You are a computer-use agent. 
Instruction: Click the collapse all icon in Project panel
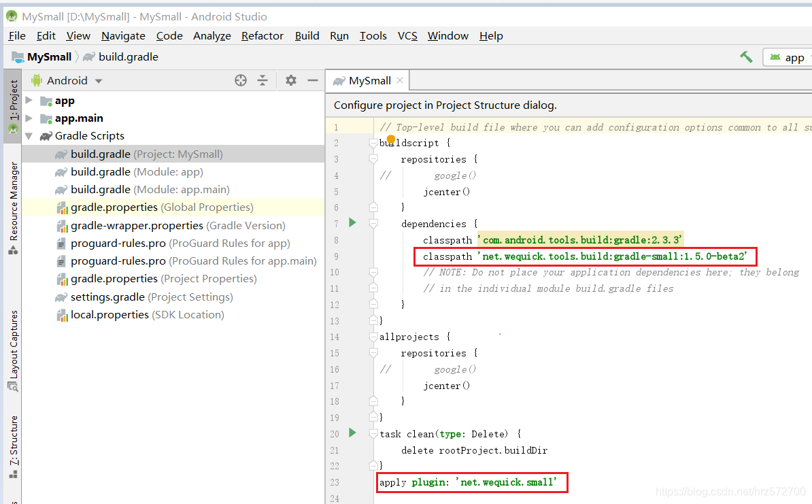click(x=263, y=80)
